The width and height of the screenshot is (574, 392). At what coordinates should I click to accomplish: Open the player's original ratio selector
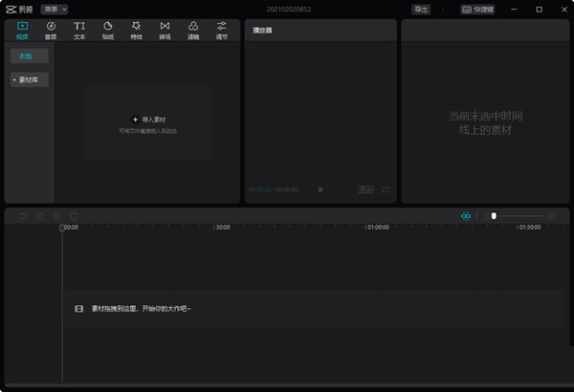pos(365,190)
